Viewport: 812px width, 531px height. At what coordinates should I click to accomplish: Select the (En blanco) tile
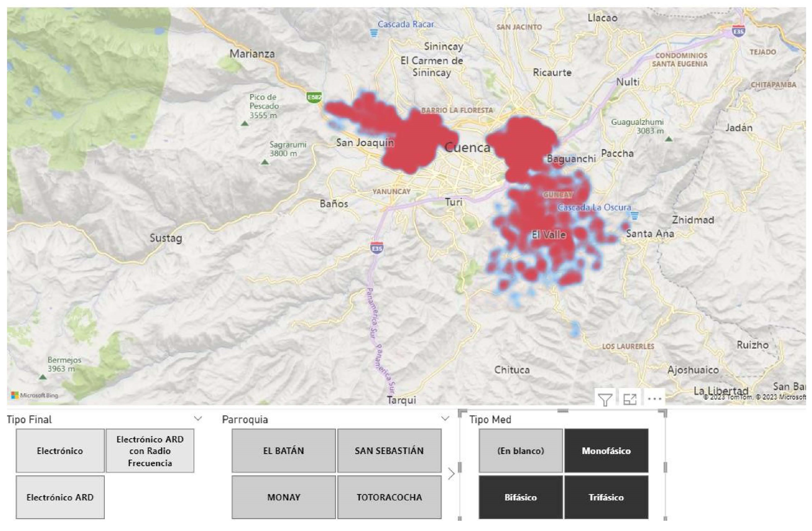[520, 451]
